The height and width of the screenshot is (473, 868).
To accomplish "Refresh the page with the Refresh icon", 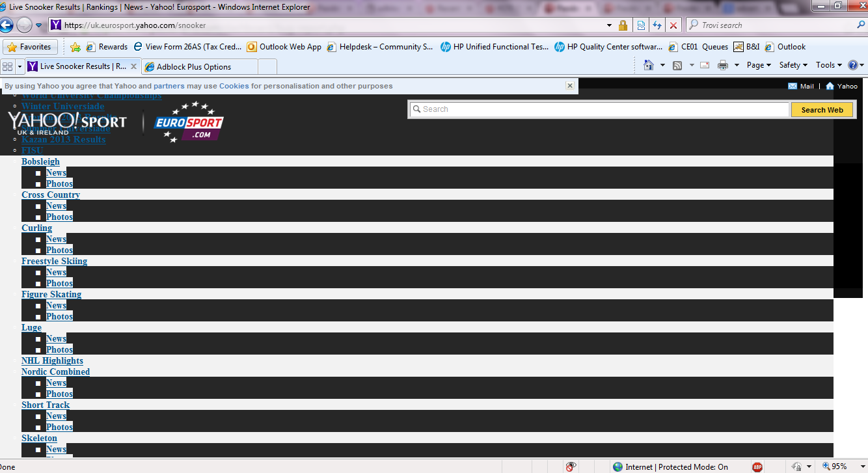I will [x=657, y=25].
